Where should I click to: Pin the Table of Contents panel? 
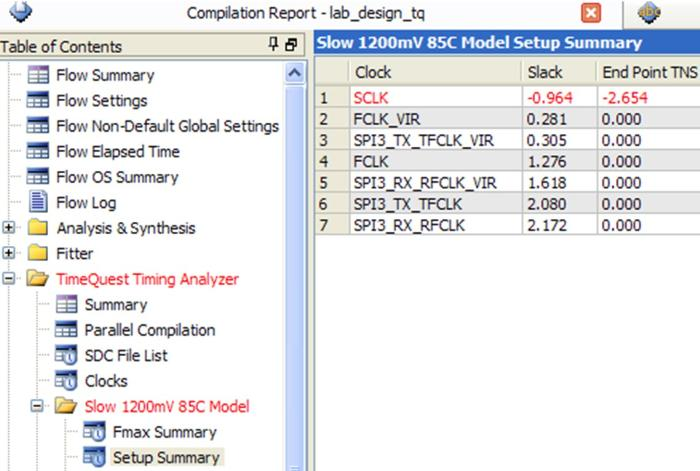pyautogui.click(x=273, y=45)
